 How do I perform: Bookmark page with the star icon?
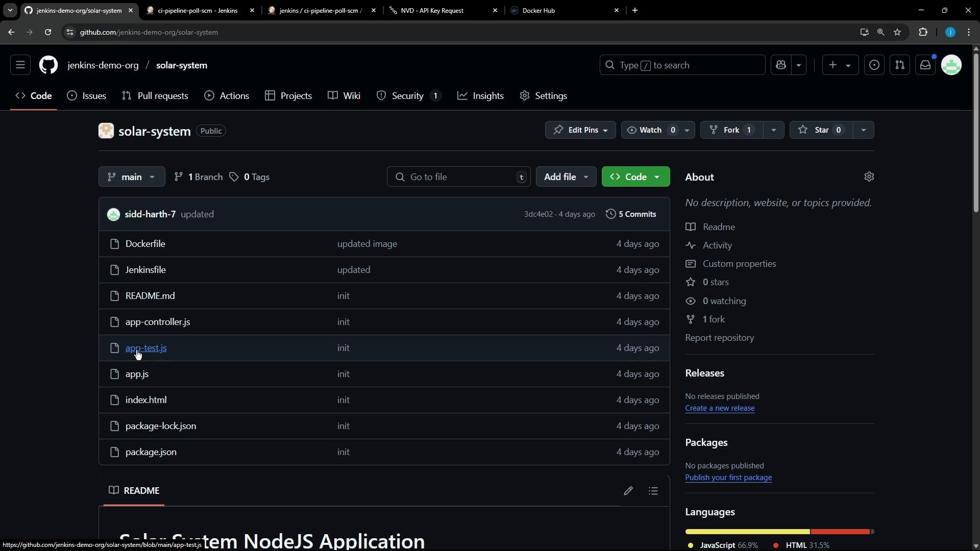898,32
